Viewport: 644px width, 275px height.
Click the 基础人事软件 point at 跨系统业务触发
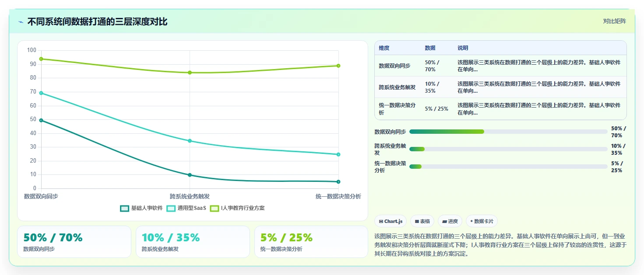[190, 175]
